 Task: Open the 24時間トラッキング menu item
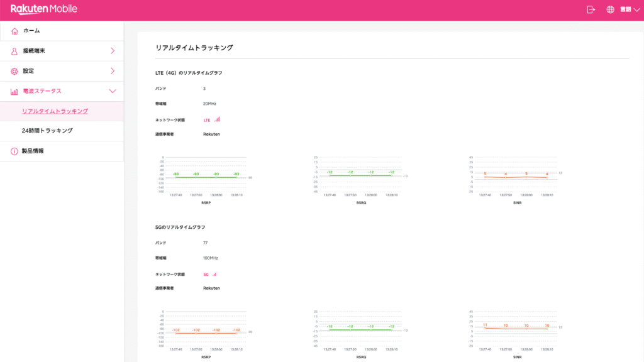(47, 131)
